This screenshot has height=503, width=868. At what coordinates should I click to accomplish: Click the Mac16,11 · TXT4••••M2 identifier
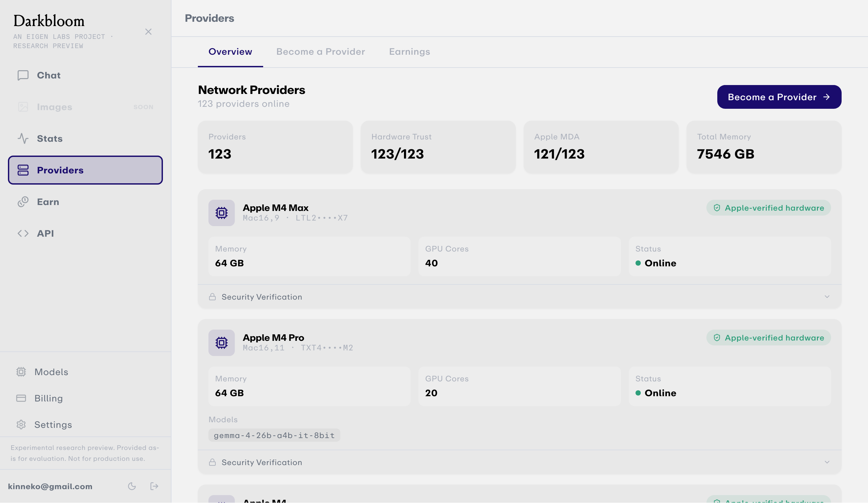tap(298, 348)
